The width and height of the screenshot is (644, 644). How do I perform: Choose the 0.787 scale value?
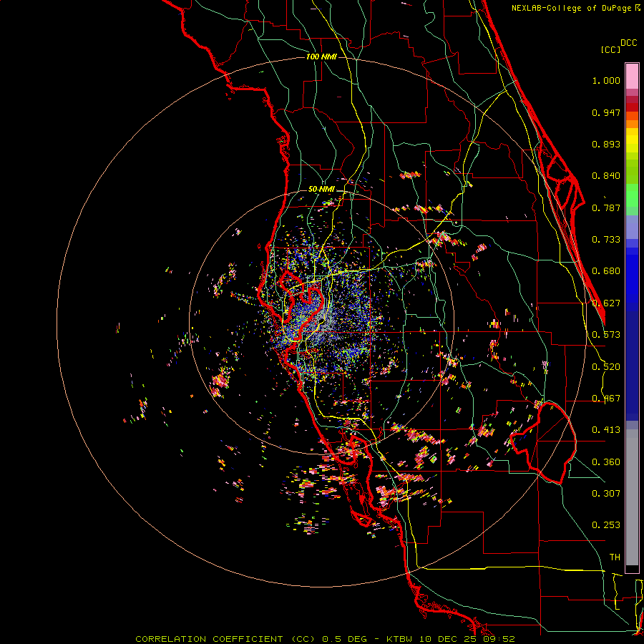[x=605, y=208]
